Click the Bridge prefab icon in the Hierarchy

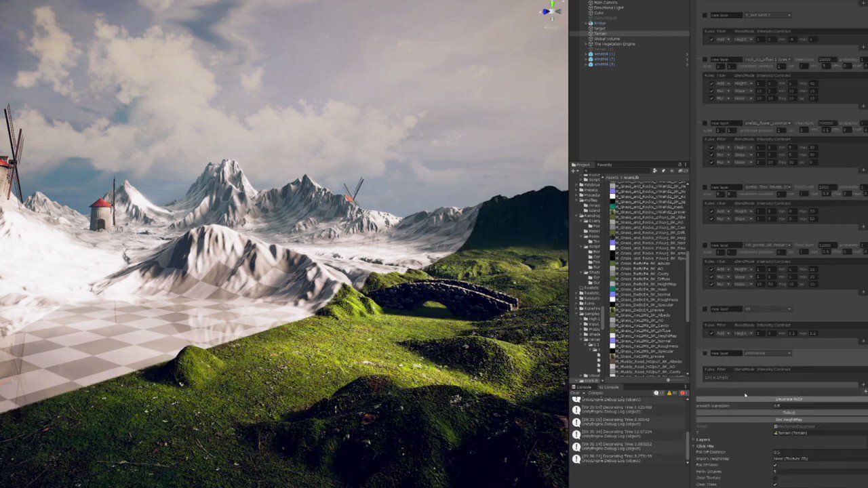[591, 23]
